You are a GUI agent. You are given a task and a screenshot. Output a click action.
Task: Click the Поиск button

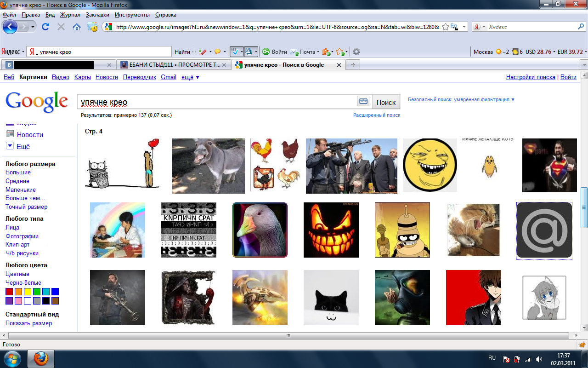386,102
